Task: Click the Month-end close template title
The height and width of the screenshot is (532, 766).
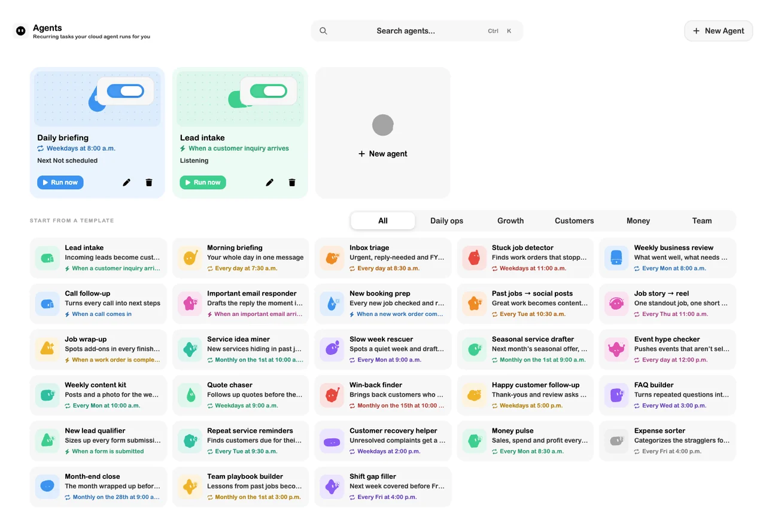Action: 92,477
